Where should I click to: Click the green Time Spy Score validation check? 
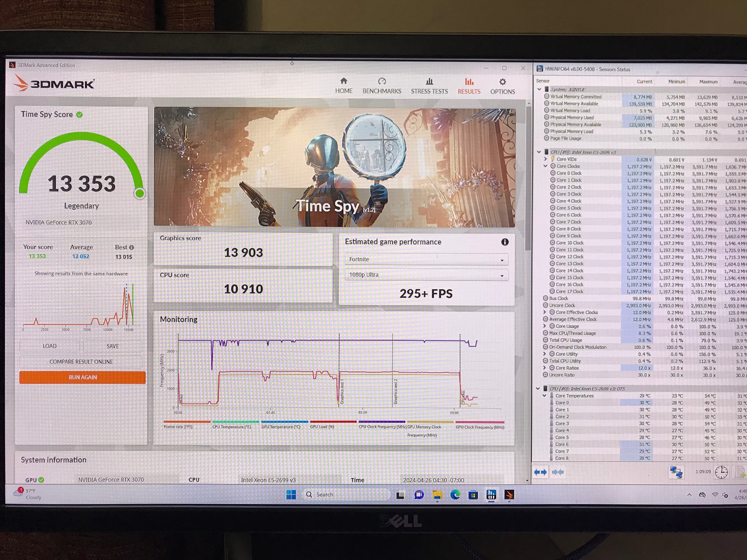pyautogui.click(x=79, y=115)
